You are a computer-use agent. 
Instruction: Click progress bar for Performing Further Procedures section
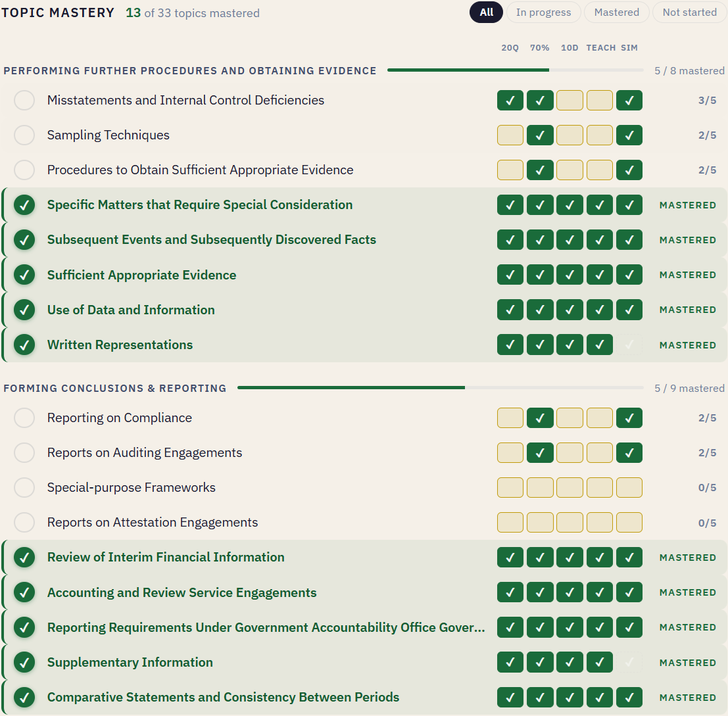516,70
